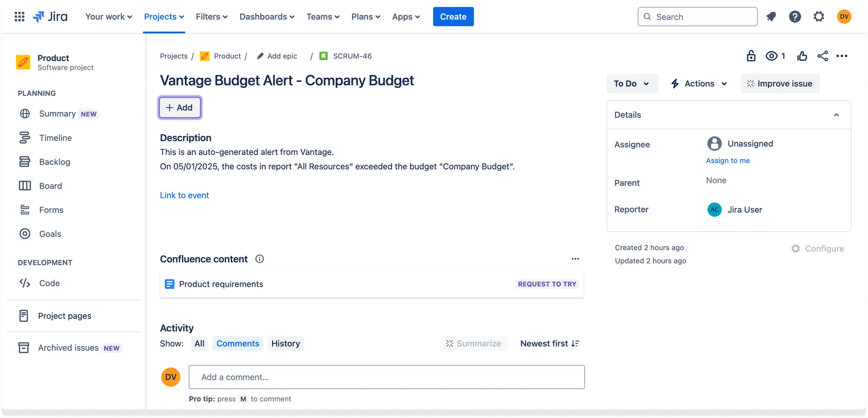
Task: Click the lock restrictions icon
Action: tap(751, 56)
